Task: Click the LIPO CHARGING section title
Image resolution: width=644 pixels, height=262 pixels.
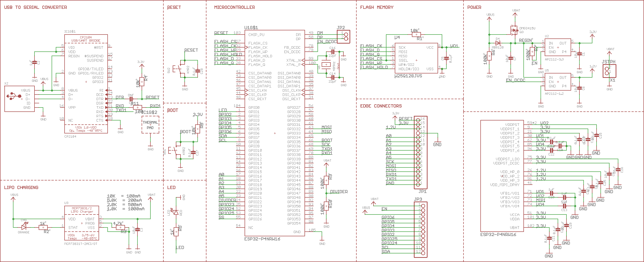Action: click(x=21, y=187)
